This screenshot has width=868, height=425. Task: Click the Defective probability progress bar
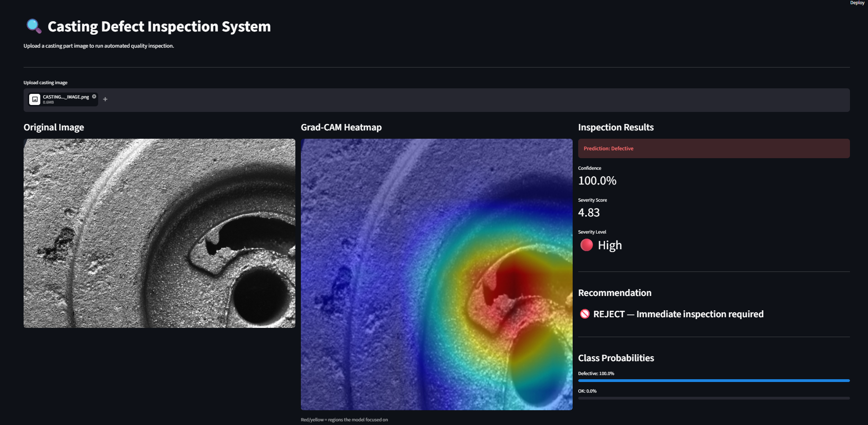click(714, 381)
